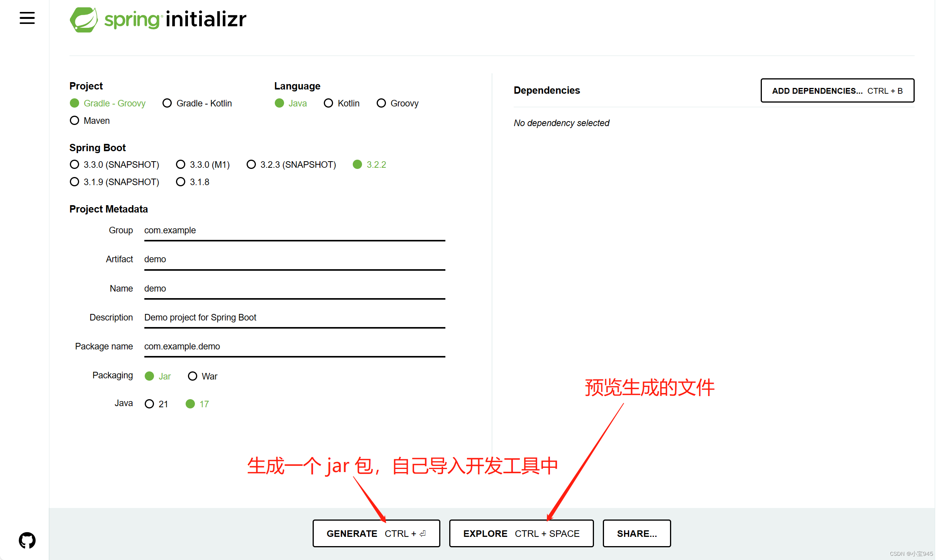Click the Package name label

coord(104,346)
